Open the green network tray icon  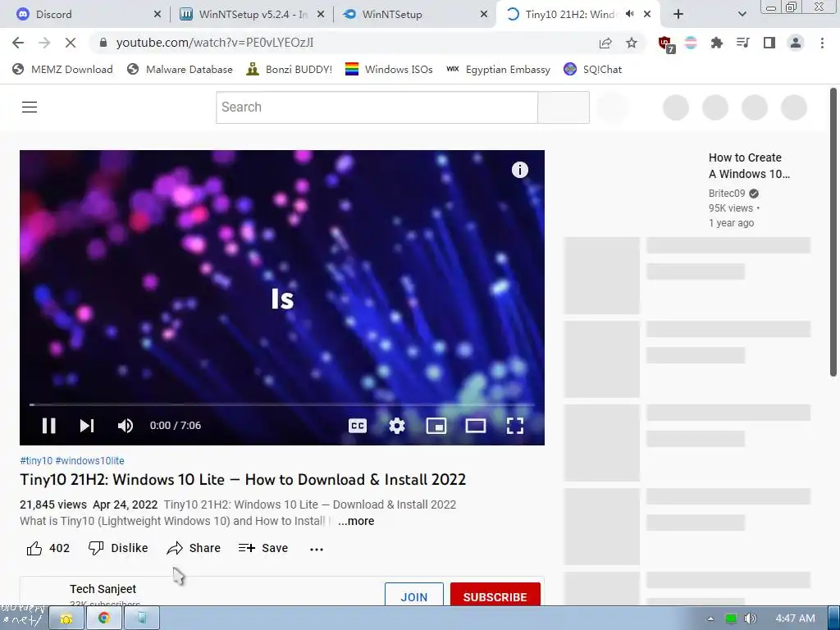731,619
